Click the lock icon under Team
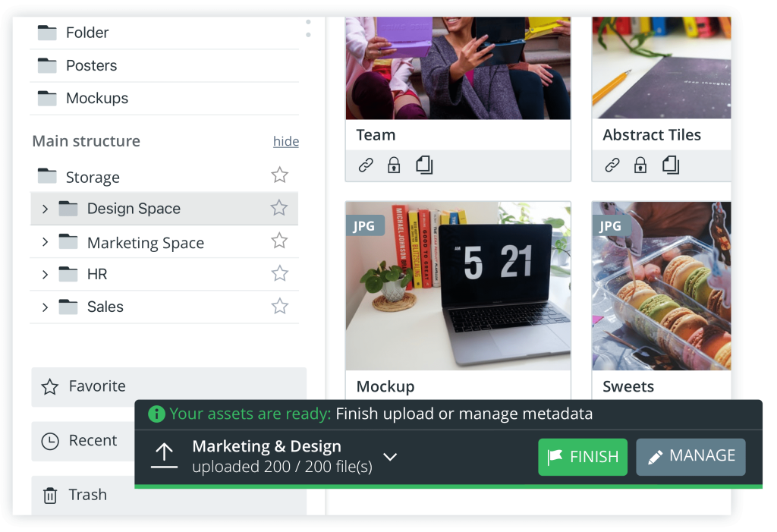Image resolution: width=777 pixels, height=532 pixels. click(x=394, y=165)
